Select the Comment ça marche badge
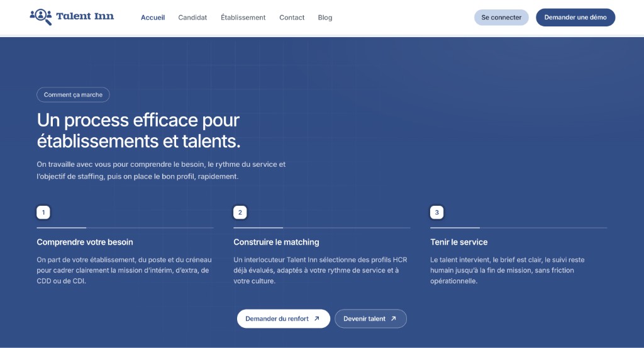Screen dimensions: 644x348 pos(73,94)
